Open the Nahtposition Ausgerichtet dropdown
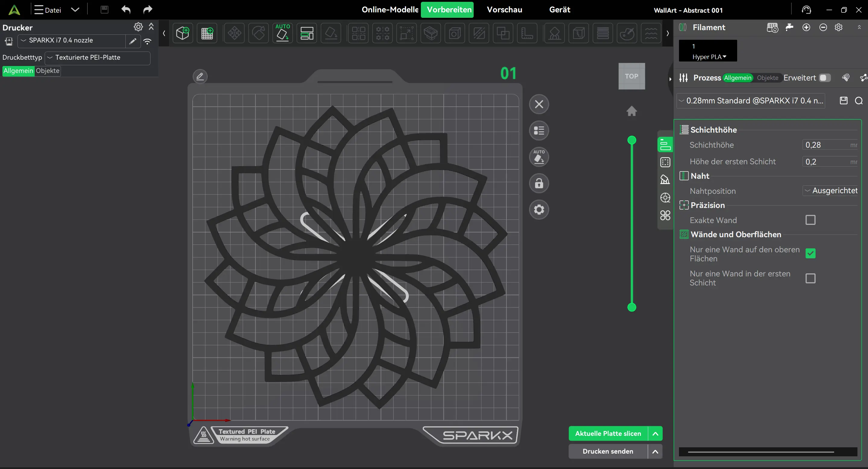The image size is (868, 469). click(830, 191)
